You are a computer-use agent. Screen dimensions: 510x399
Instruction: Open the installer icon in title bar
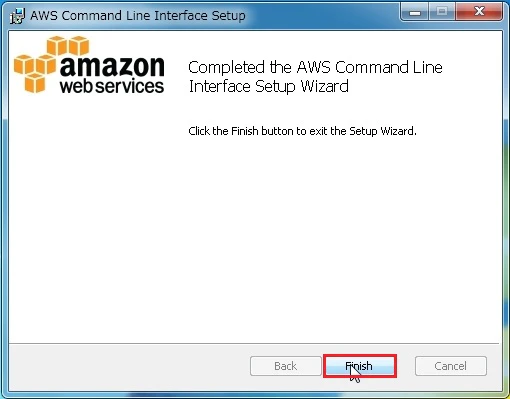pyautogui.click(x=17, y=16)
